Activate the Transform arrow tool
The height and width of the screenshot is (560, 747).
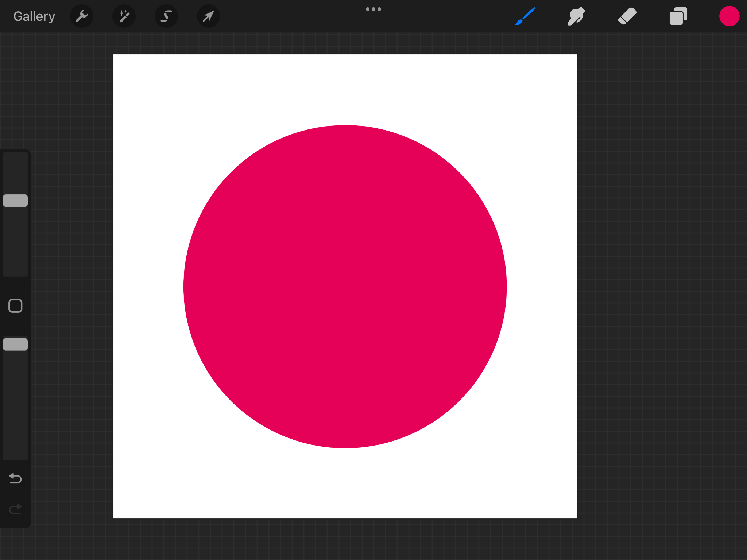tap(208, 16)
